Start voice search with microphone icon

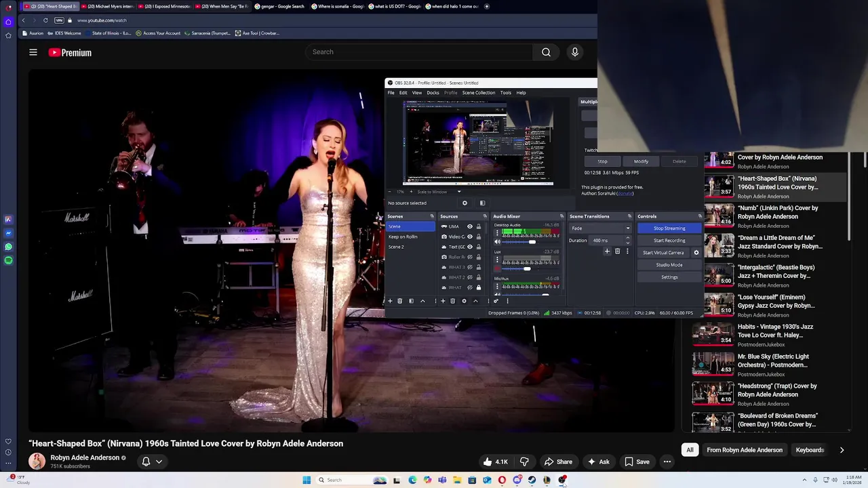click(574, 52)
